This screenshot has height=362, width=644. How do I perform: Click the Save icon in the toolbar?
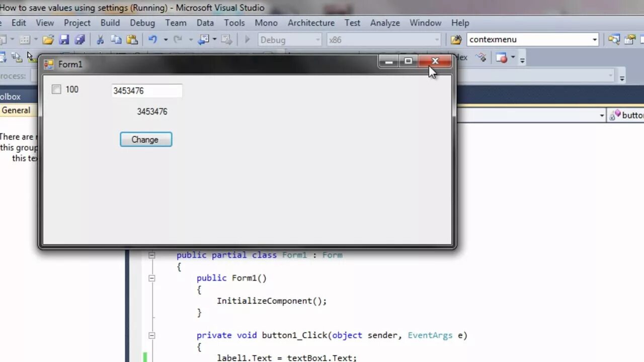[x=64, y=40]
